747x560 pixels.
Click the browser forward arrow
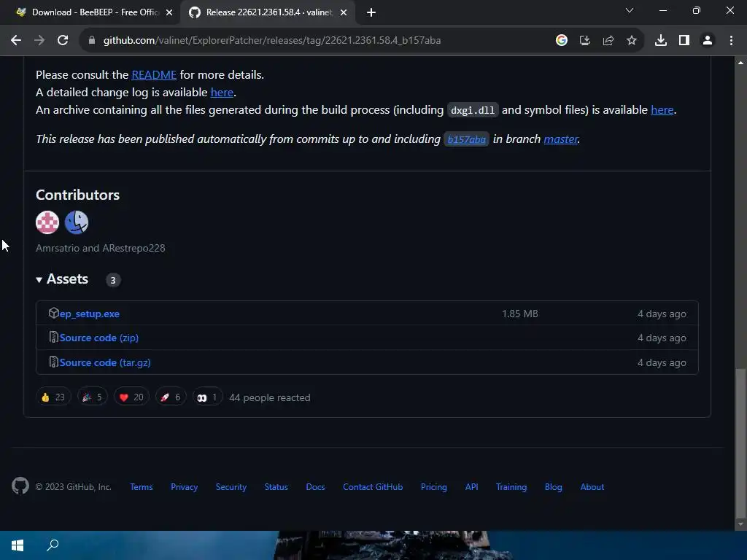[x=39, y=41]
